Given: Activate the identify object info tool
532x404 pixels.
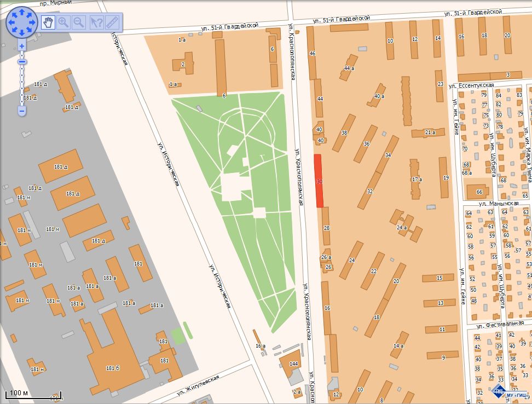Looking at the screenshot, I should coord(96,22).
